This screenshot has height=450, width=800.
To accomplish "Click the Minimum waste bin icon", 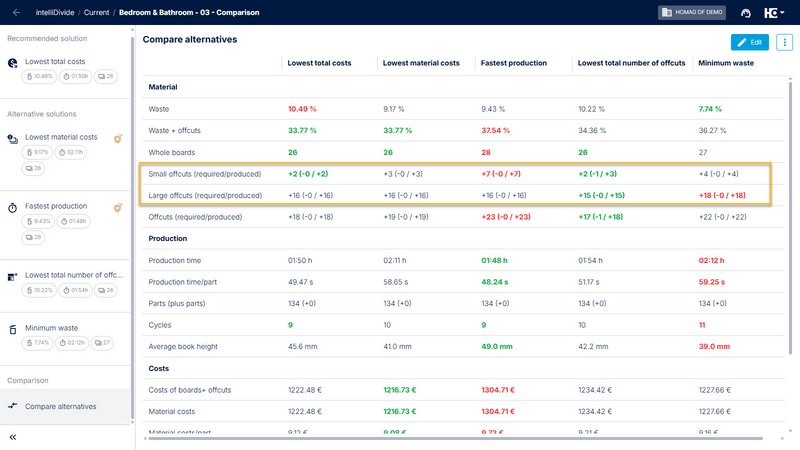I will coord(12,329).
